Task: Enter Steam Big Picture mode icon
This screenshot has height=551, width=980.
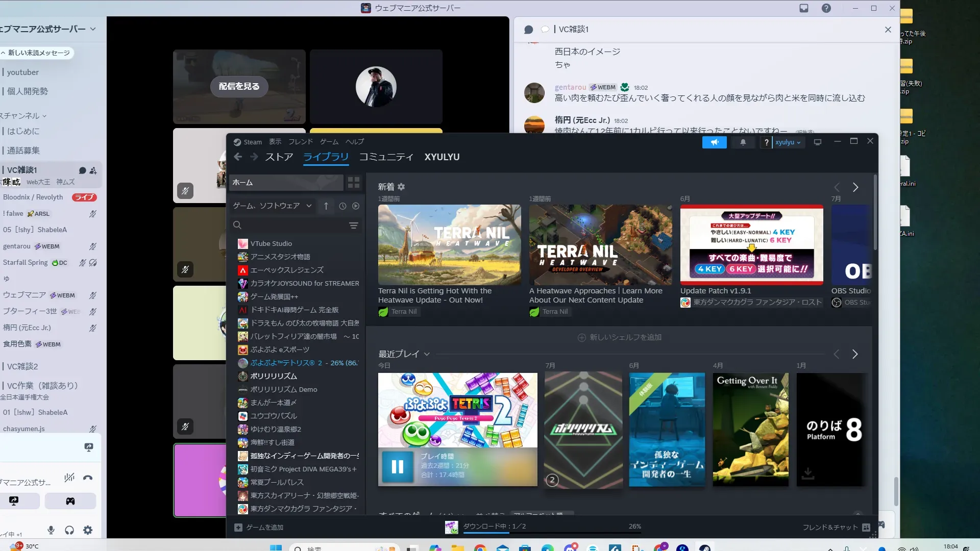Action: tap(817, 142)
